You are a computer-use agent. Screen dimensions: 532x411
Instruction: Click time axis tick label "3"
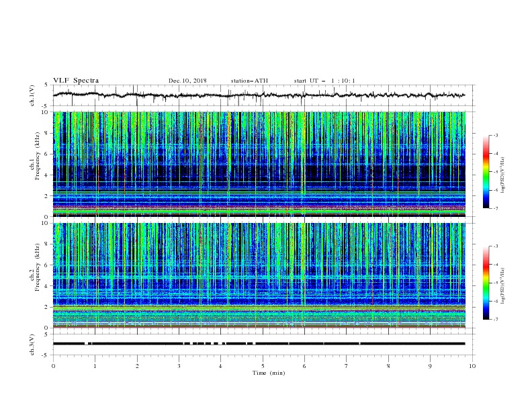click(179, 366)
